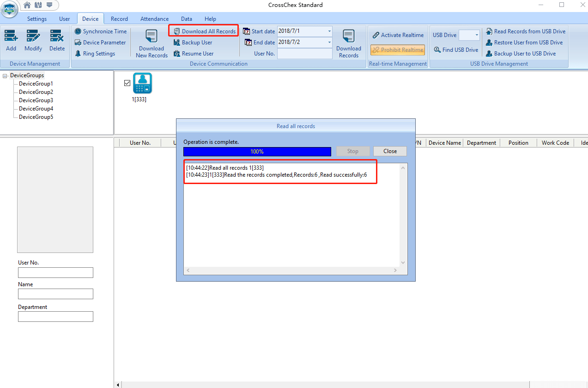Switch to the Attendance tab
This screenshot has width=588, height=388.
(154, 19)
